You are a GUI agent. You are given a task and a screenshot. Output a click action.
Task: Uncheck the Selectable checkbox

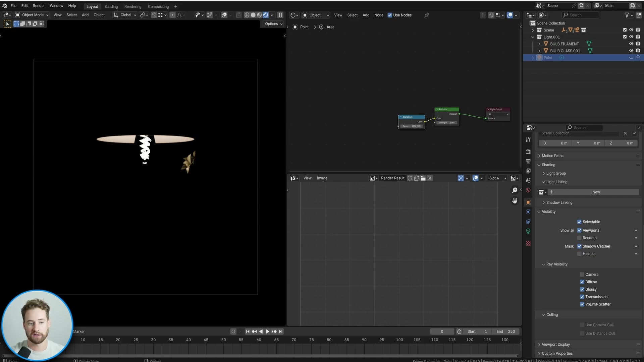(579, 222)
